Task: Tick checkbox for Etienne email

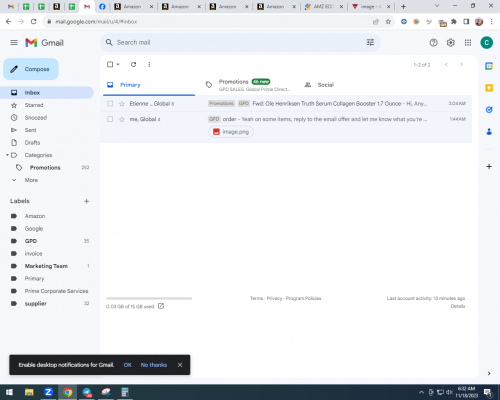Action: pos(110,104)
